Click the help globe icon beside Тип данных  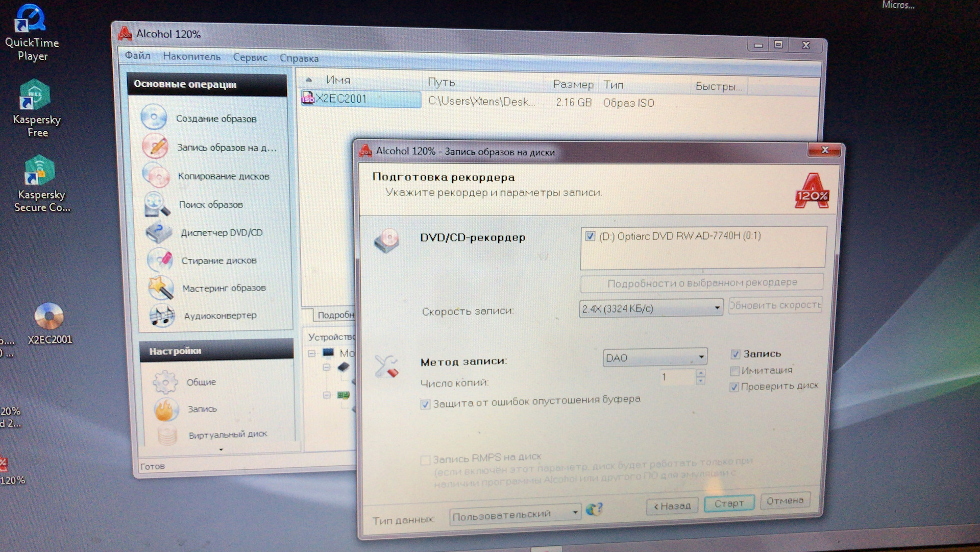(594, 509)
